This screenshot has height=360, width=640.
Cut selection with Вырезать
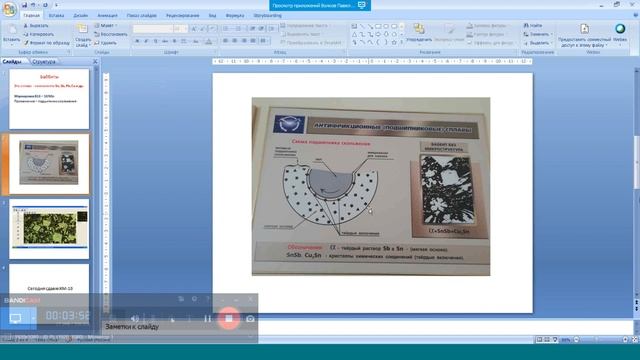click(36, 26)
